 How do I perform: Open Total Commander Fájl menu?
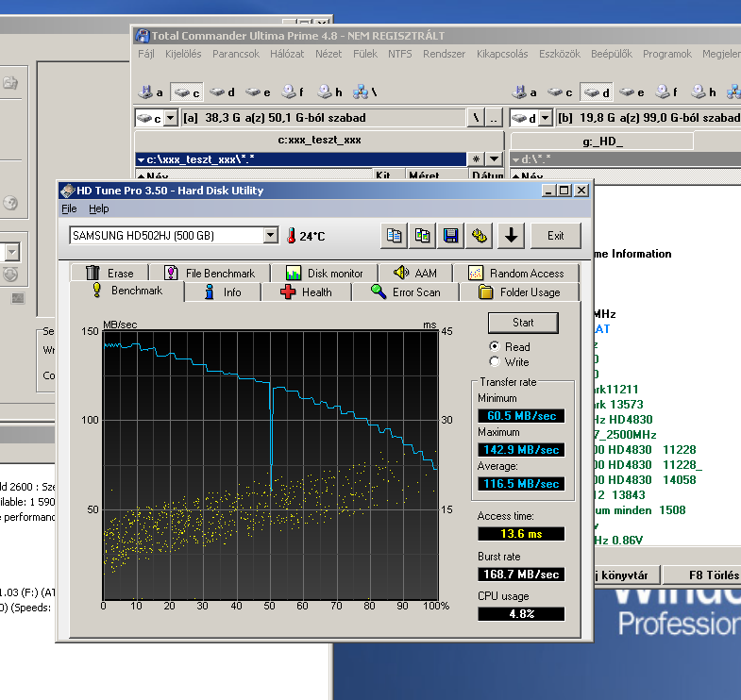tap(146, 54)
